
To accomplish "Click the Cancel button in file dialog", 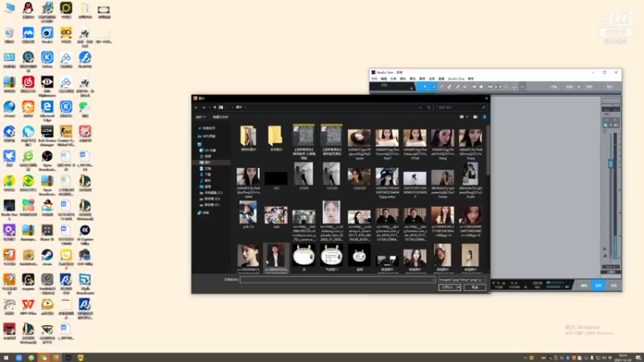I will coord(475,287).
